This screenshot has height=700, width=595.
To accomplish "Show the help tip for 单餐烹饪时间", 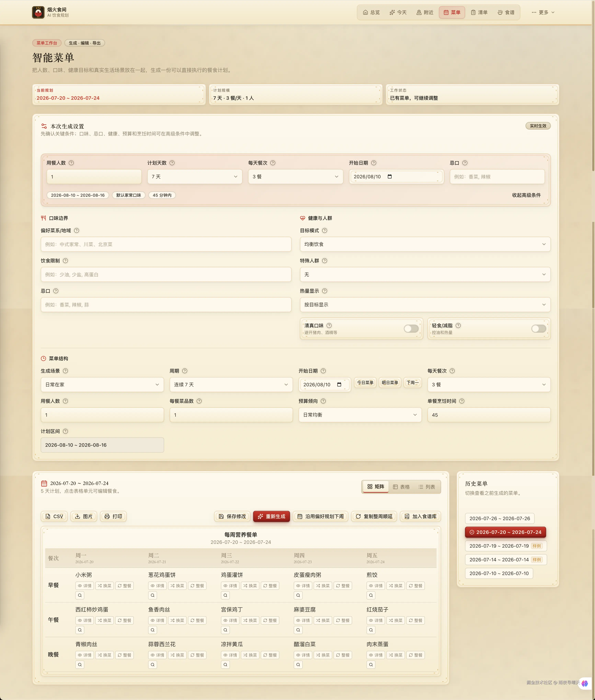I will pyautogui.click(x=462, y=401).
